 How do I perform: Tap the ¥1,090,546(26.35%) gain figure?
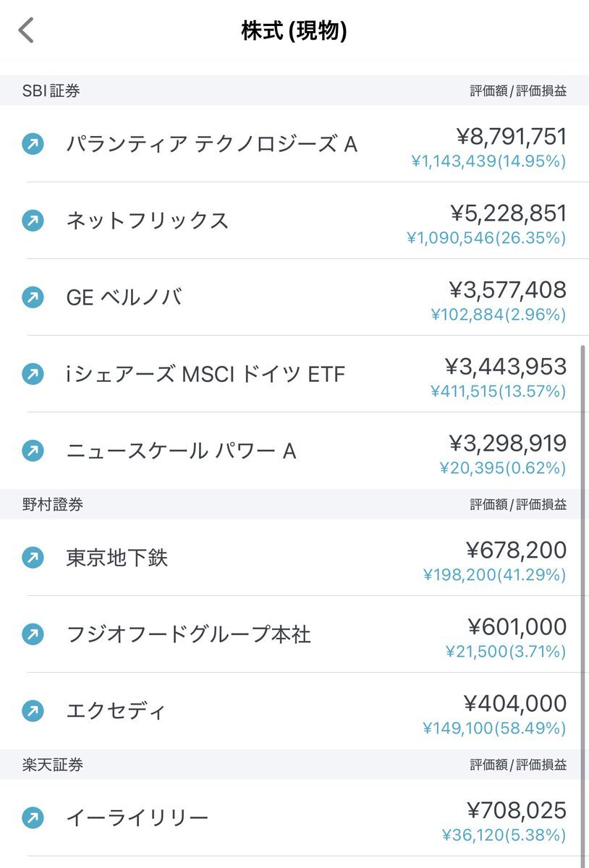click(x=486, y=238)
